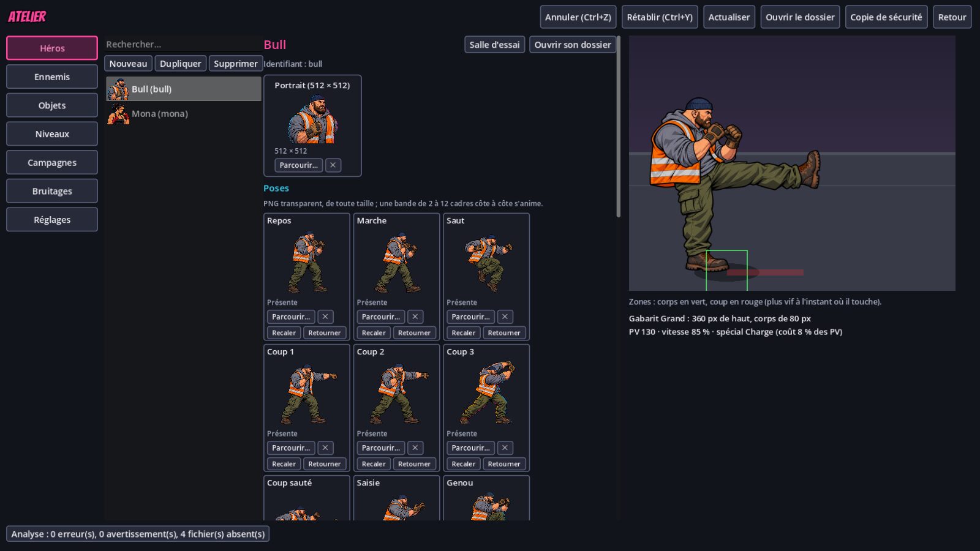Select the Coup 3 pose thumbnail
Image resolution: width=980 pixels, height=551 pixels.
pos(486,393)
